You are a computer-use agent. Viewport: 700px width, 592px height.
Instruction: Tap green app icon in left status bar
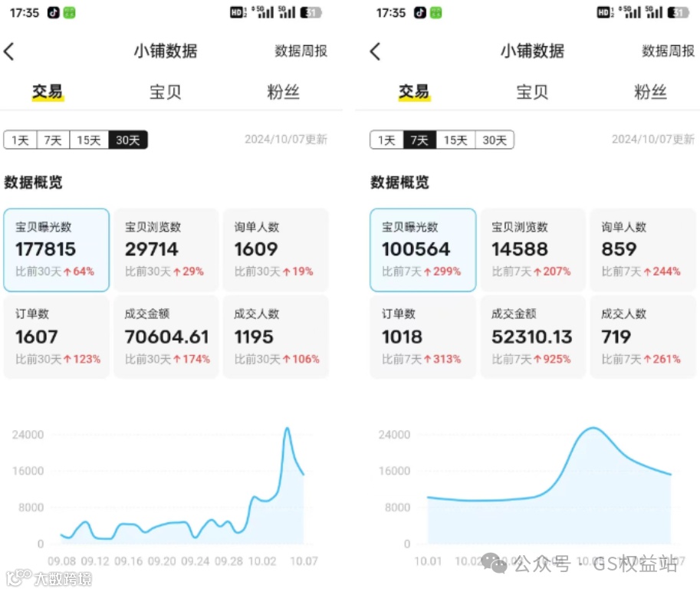point(69,12)
